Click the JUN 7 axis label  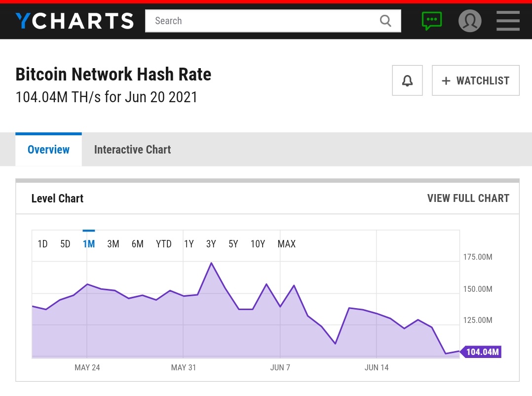pyautogui.click(x=280, y=367)
